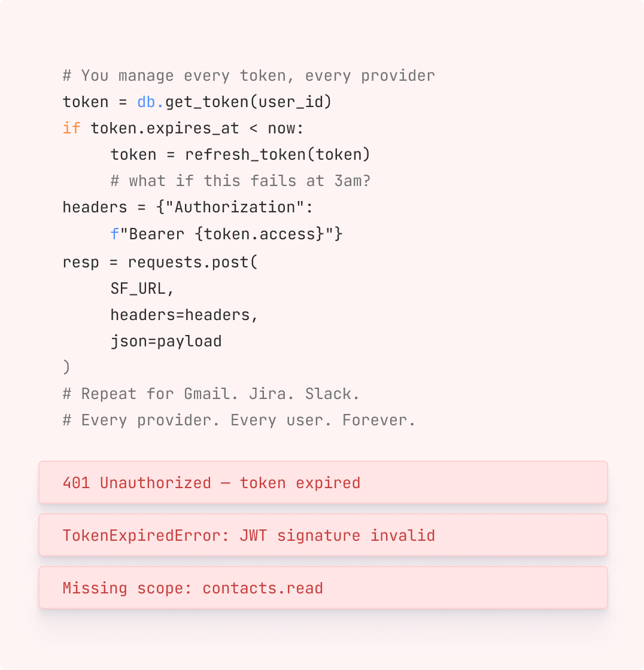This screenshot has width=644, height=670.
Task: Click the 'SF_URL,' argument
Action: (x=142, y=288)
